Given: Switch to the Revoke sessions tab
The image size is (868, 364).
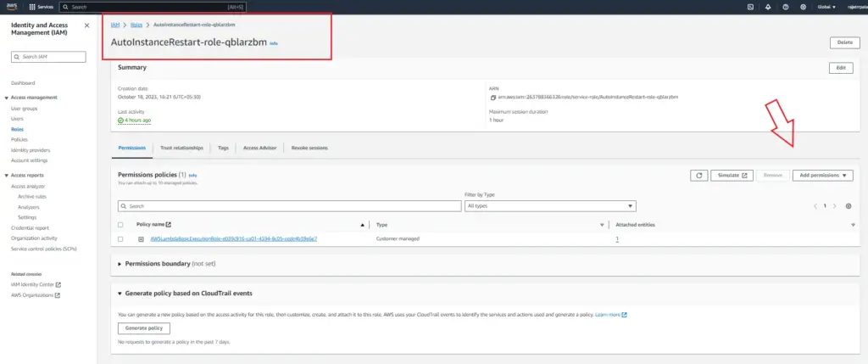Looking at the screenshot, I should click(x=309, y=148).
